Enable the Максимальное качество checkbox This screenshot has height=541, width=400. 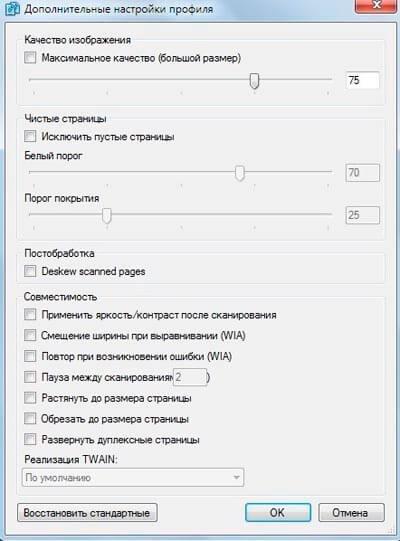[30, 58]
